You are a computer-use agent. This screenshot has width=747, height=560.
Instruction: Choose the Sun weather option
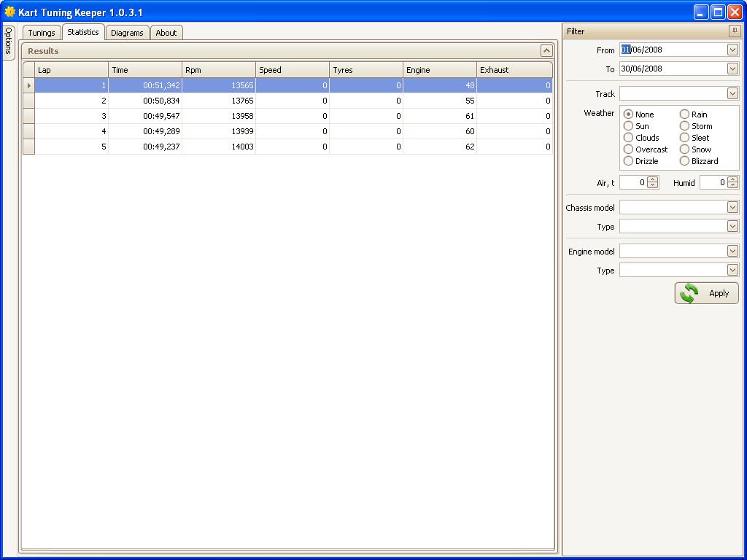tap(628, 126)
